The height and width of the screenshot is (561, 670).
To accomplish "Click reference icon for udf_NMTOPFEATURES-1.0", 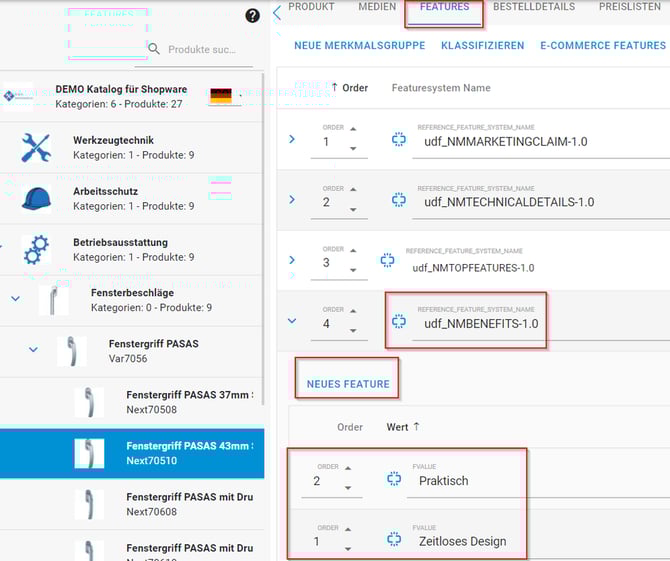I will click(x=387, y=260).
